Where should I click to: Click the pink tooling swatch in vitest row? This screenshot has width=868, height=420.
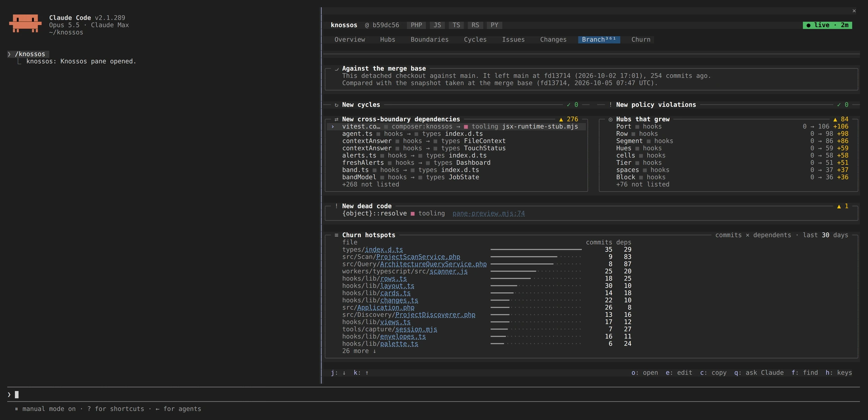click(x=466, y=127)
